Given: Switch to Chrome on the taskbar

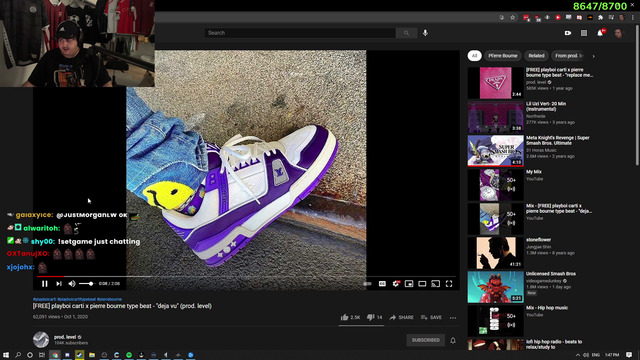Looking at the screenshot, I should (x=55, y=355).
